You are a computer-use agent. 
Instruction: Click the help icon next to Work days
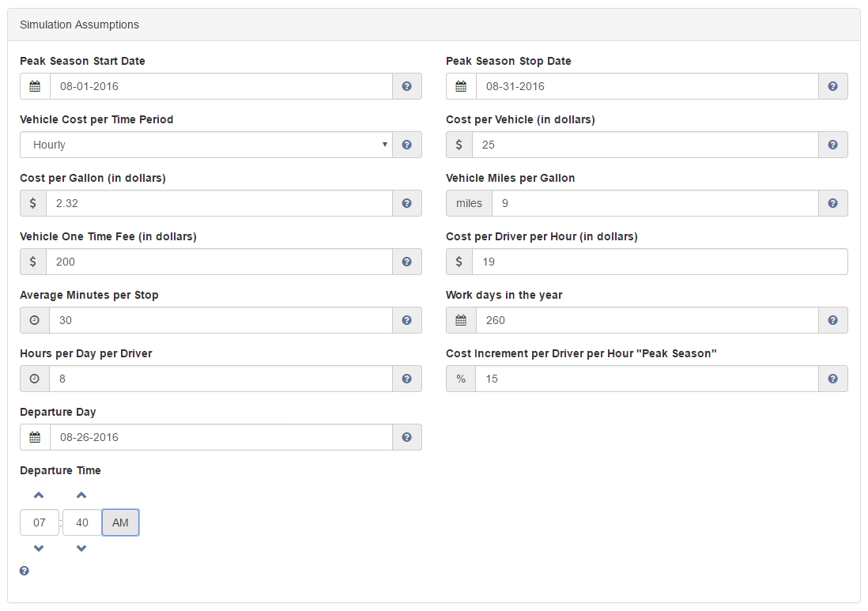pyautogui.click(x=832, y=320)
